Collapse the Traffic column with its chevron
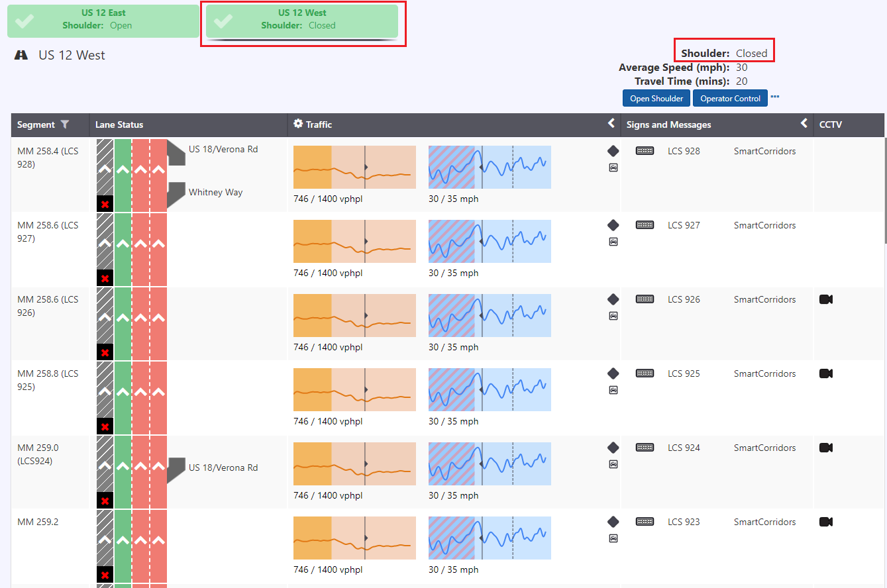This screenshot has width=887, height=588. click(611, 123)
